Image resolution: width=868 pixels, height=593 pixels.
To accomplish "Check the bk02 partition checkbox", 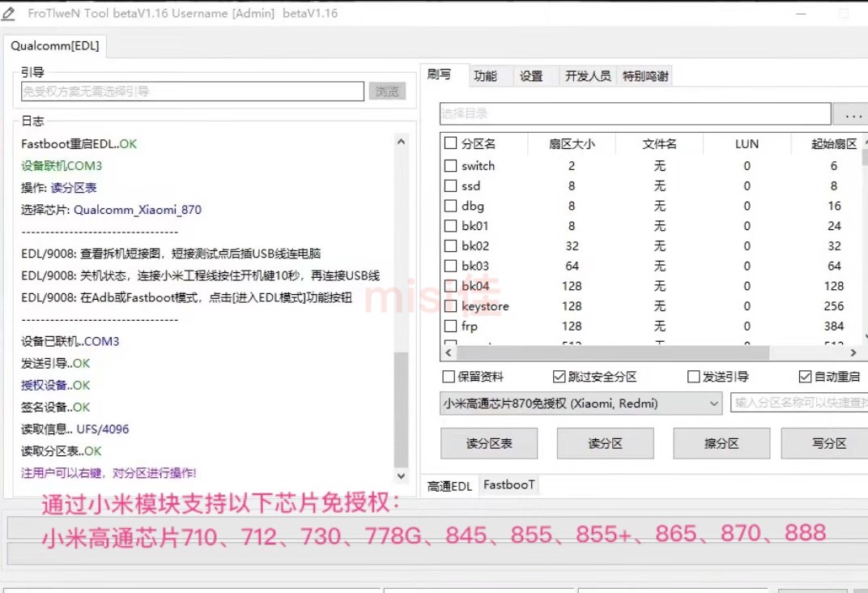I will tap(451, 245).
